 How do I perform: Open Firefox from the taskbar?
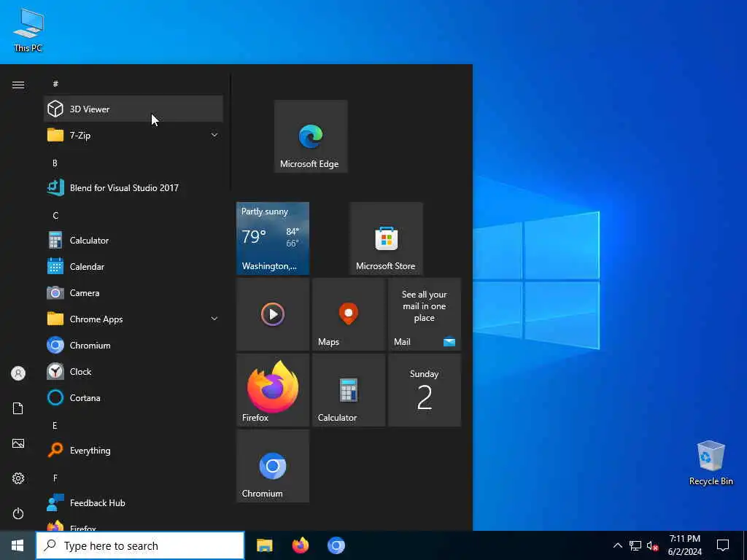300,545
